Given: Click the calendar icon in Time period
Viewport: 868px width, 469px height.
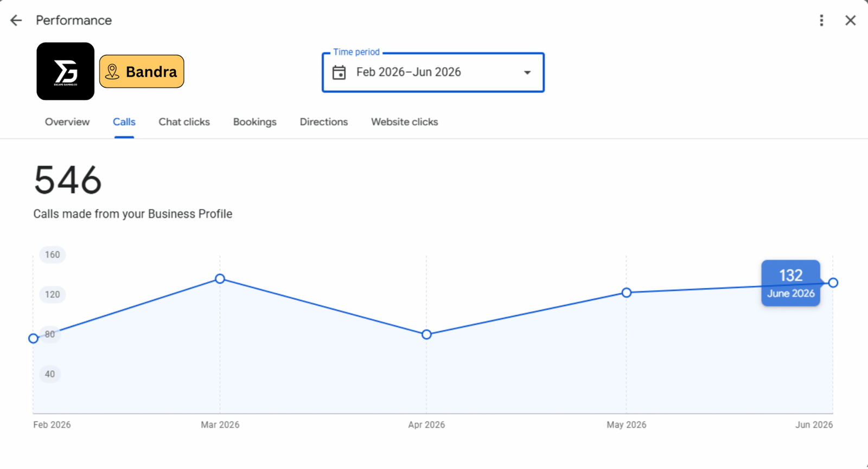Looking at the screenshot, I should tap(339, 73).
